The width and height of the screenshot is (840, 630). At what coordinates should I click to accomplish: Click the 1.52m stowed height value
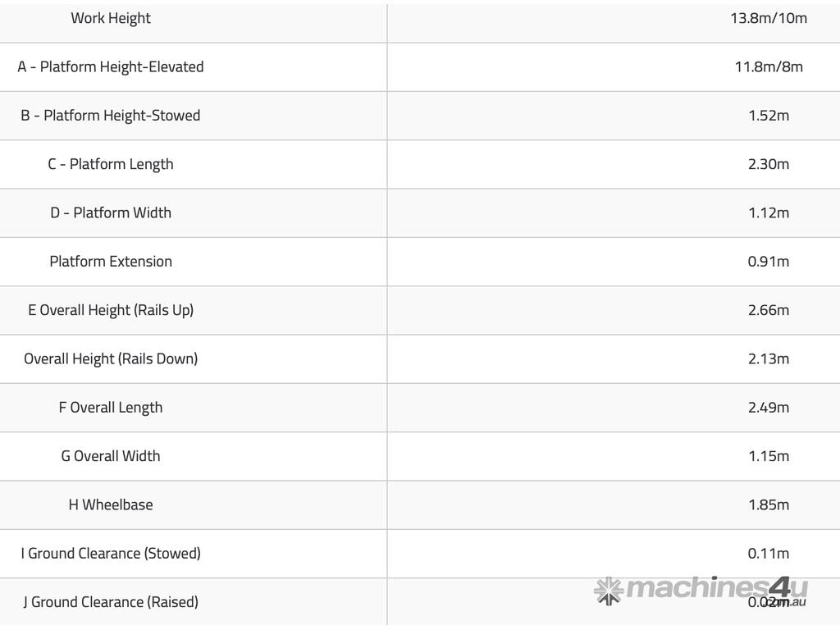pos(769,116)
